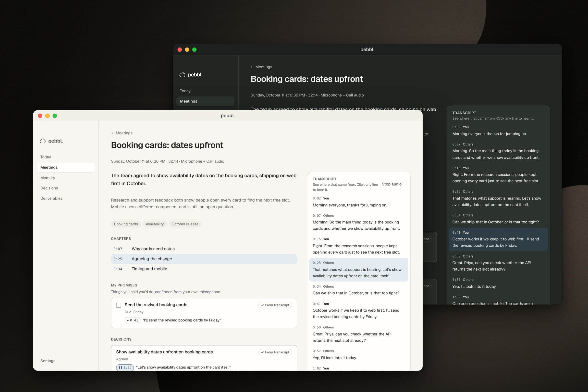Click the 'From transcript' badge on the promise card

point(275,305)
